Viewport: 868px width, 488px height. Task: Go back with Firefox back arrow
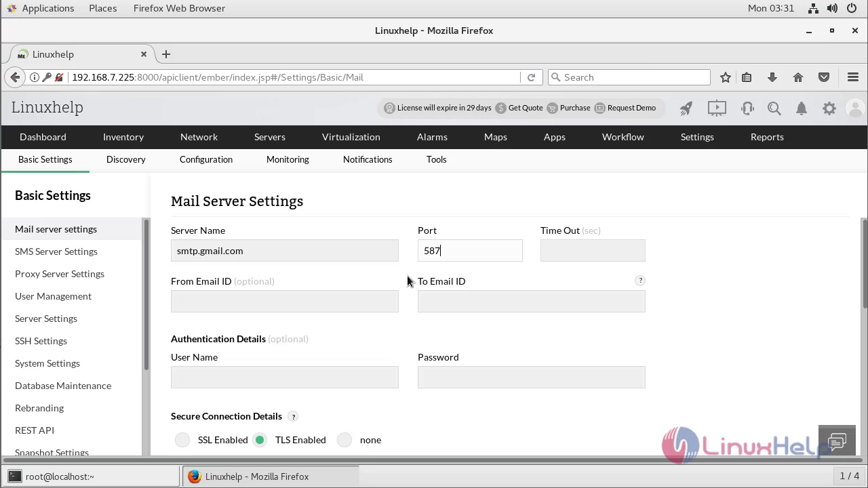click(15, 77)
